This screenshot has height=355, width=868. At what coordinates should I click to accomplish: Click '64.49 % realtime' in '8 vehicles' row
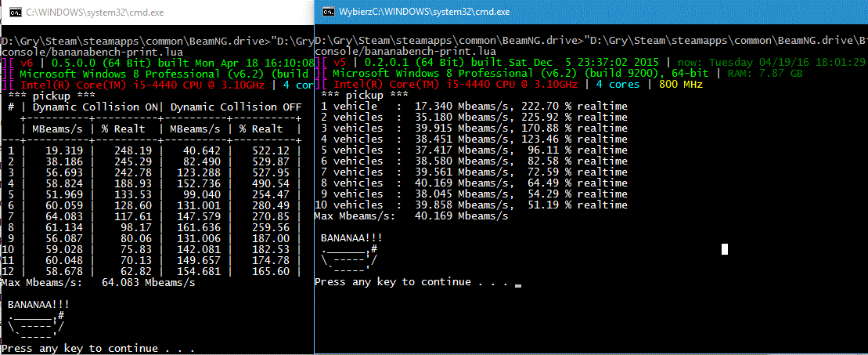pyautogui.click(x=576, y=183)
